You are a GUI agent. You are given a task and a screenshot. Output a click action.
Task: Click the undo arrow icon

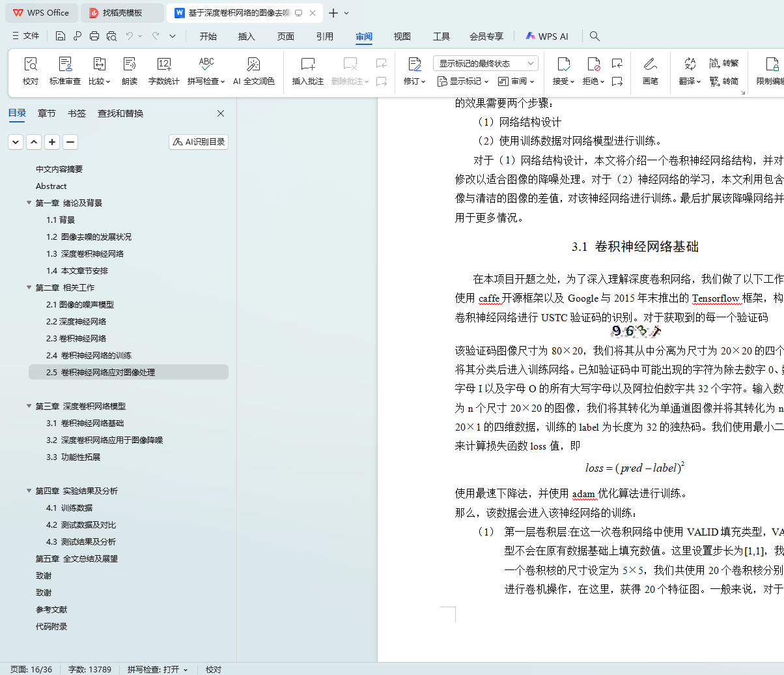tap(130, 36)
